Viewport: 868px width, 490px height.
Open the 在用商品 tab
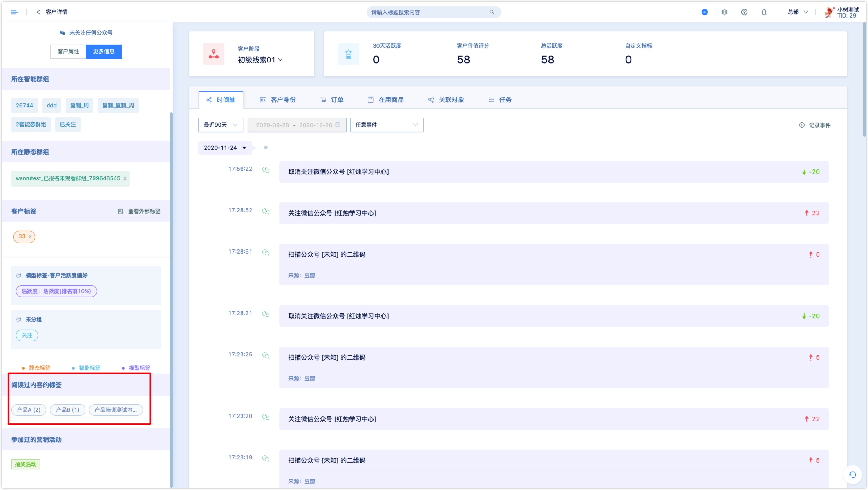pyautogui.click(x=385, y=100)
